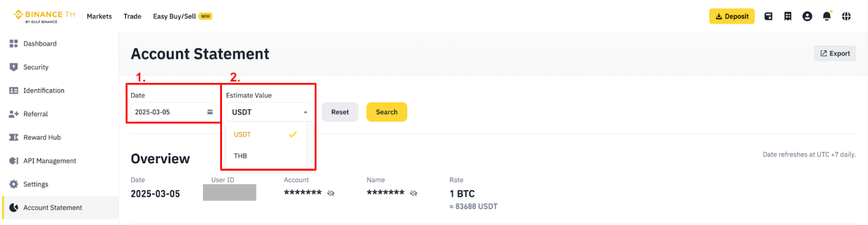Viewport: 868px width, 225px height.
Task: Open Easy Buy/Sell menu item
Action: pos(175,16)
